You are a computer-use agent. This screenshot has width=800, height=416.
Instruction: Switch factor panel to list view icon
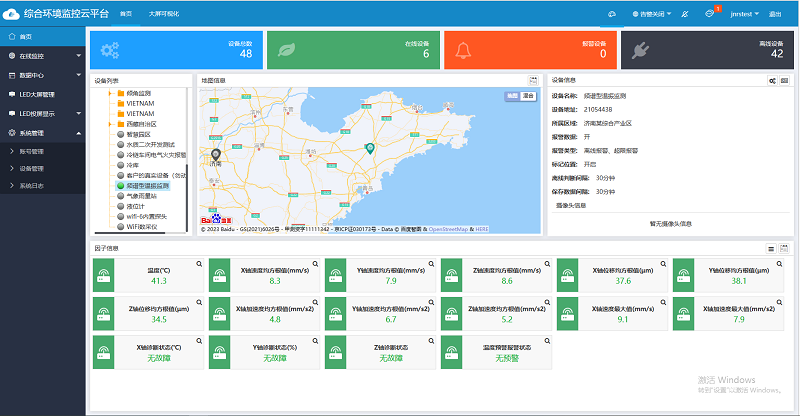pos(771,248)
